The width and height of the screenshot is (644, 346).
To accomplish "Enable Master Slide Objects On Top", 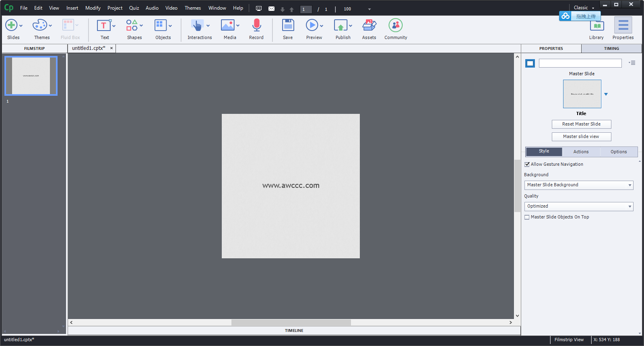I will [x=527, y=217].
